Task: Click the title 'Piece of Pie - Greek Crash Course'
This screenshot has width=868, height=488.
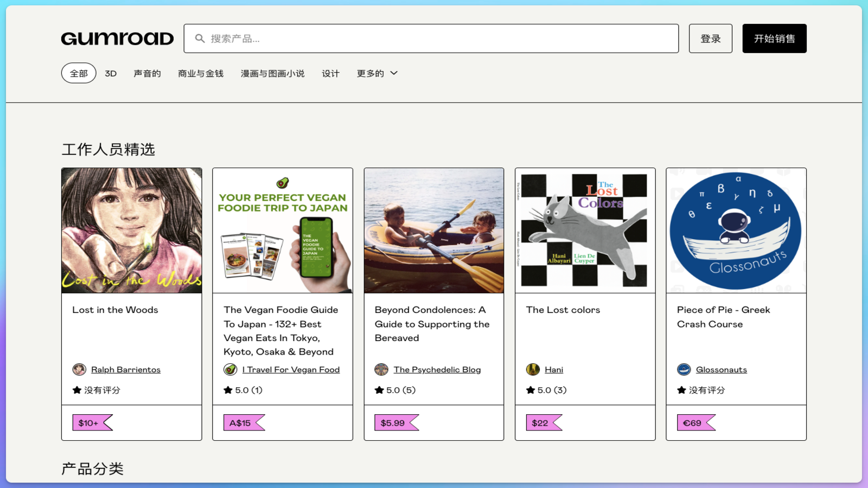Action: coord(724,317)
